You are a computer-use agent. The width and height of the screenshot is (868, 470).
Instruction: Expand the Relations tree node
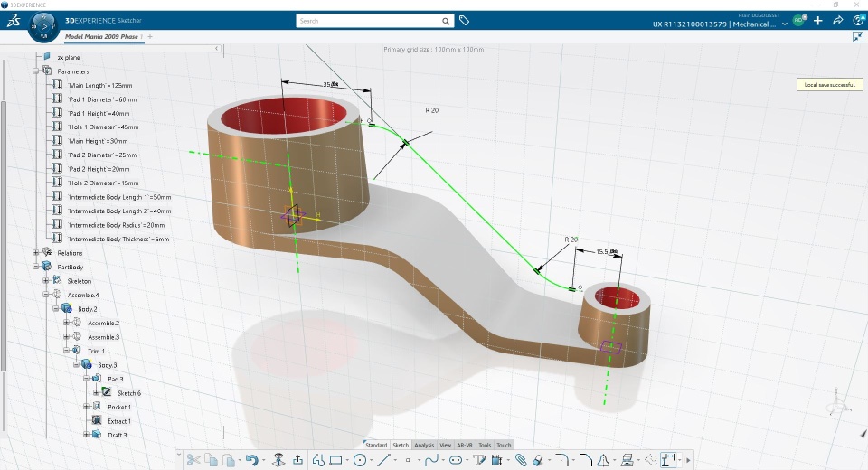pos(36,253)
